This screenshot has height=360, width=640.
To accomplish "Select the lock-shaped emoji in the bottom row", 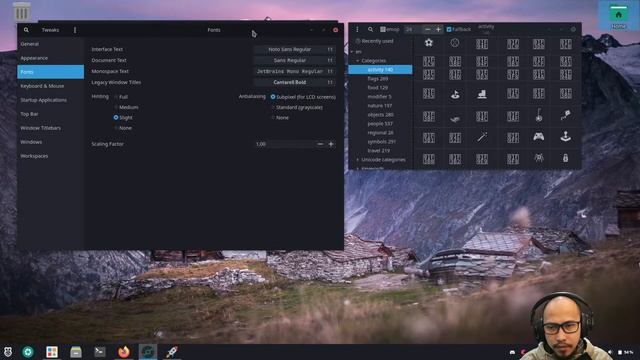I will tap(565, 158).
